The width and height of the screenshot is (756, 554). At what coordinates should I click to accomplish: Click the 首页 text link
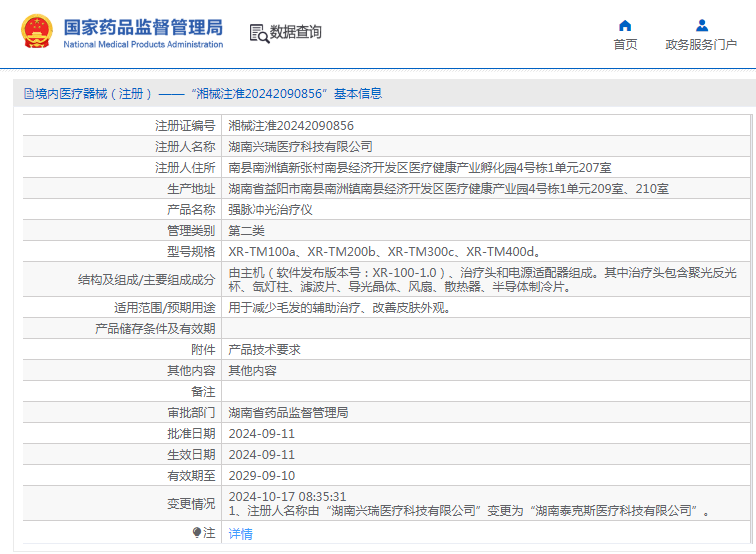point(625,44)
